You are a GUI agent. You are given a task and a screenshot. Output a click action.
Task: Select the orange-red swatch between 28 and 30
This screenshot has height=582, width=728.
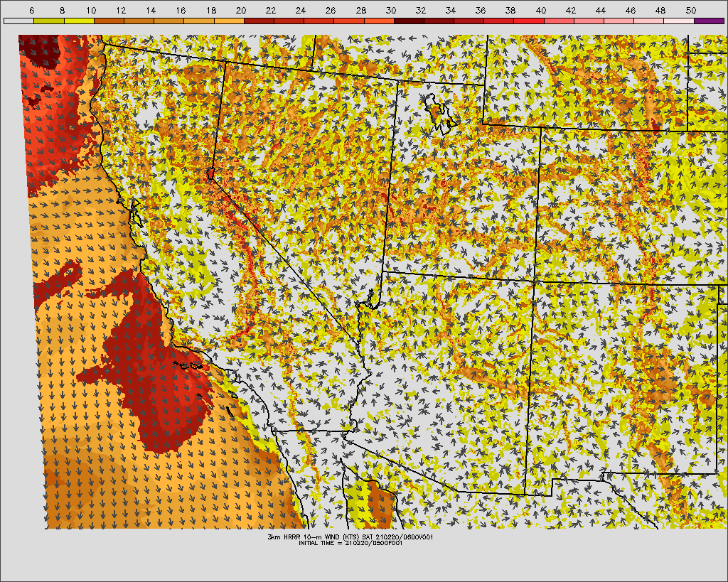pyautogui.click(x=379, y=21)
